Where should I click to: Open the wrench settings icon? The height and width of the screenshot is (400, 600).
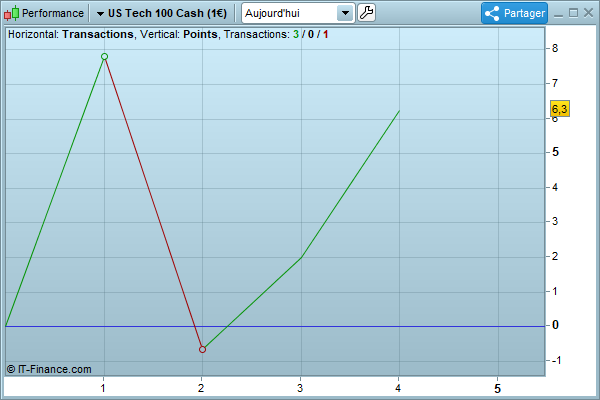pos(366,13)
